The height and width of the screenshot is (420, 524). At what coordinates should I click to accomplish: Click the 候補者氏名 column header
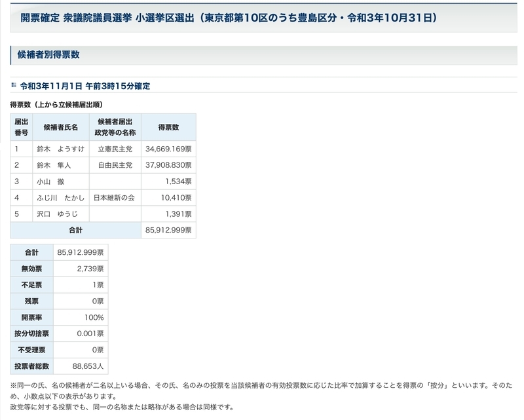(x=61, y=127)
